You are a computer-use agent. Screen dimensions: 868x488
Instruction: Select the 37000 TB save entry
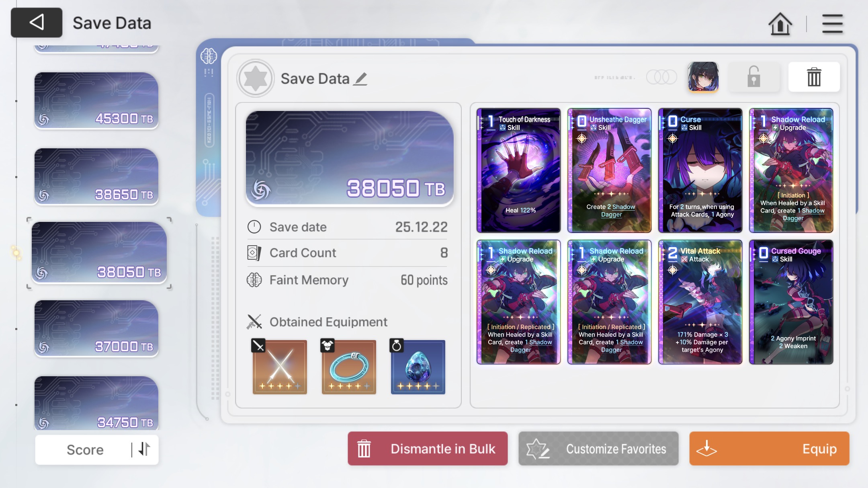[x=96, y=328]
